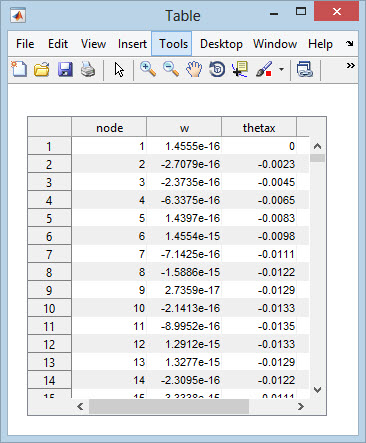
Task: Click the menu bar dock arrow
Action: 349,43
